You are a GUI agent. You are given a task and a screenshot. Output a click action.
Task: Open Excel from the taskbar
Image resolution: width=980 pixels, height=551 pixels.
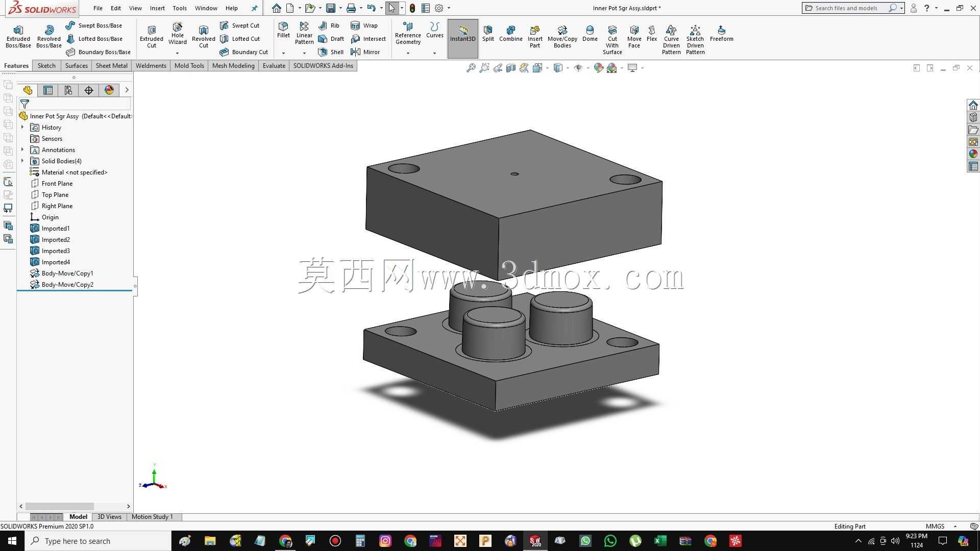(x=660, y=541)
